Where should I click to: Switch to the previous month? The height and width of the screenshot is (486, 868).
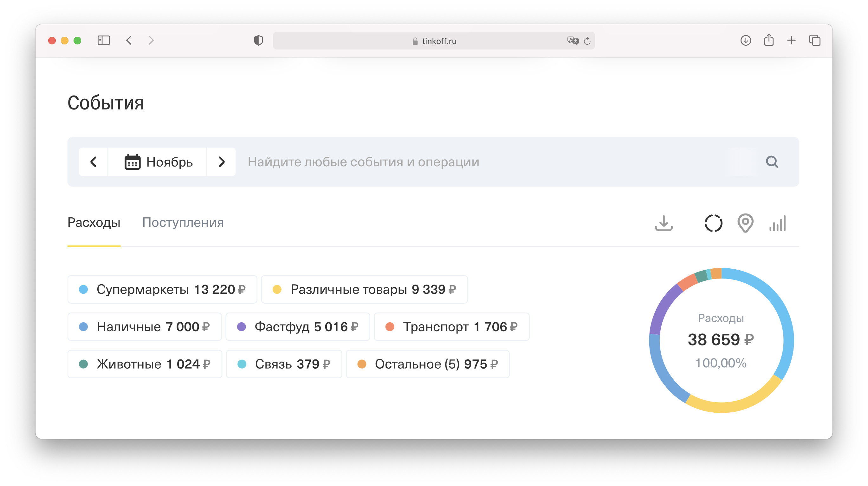tap(93, 162)
